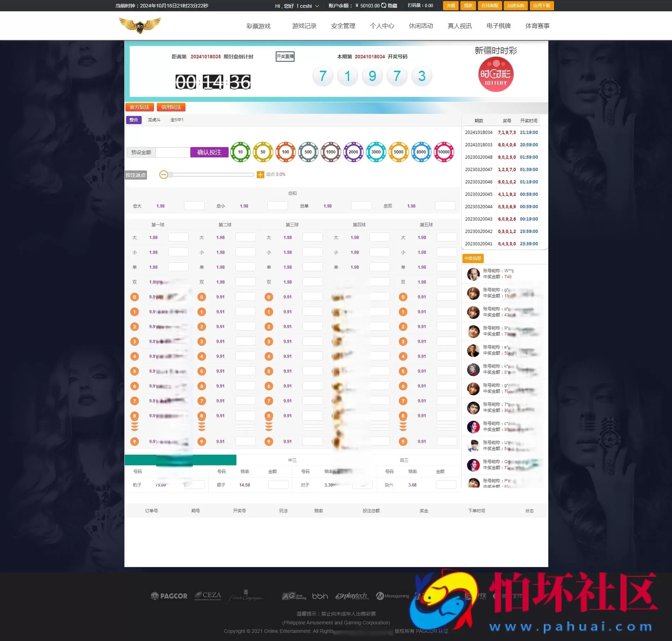
Task: Select the green 10 betting chip
Action: tap(240, 152)
